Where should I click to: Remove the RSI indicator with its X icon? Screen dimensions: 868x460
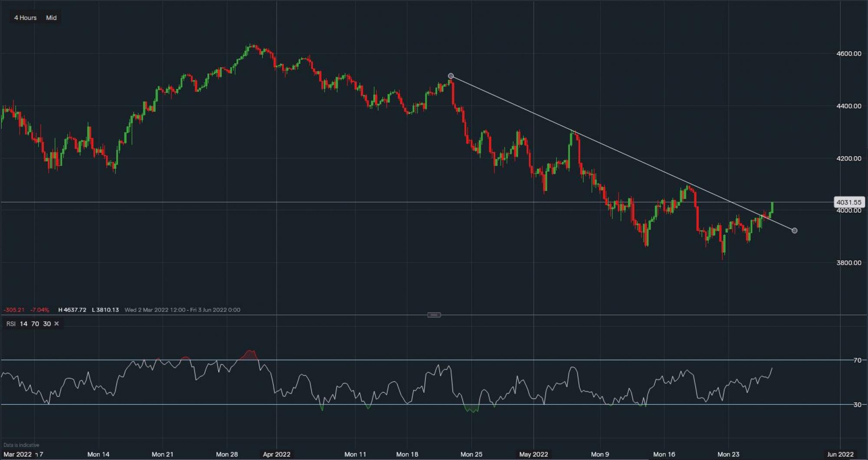point(56,324)
